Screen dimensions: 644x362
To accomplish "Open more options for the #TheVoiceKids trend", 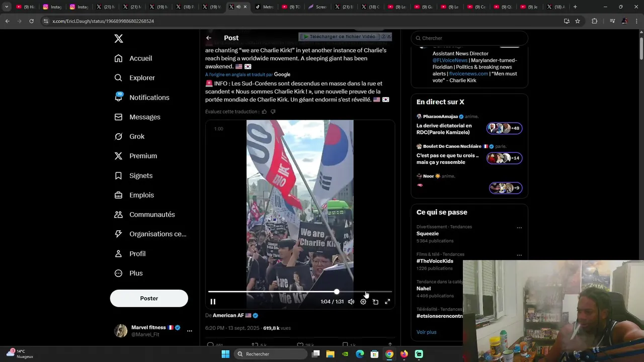I will point(519,255).
